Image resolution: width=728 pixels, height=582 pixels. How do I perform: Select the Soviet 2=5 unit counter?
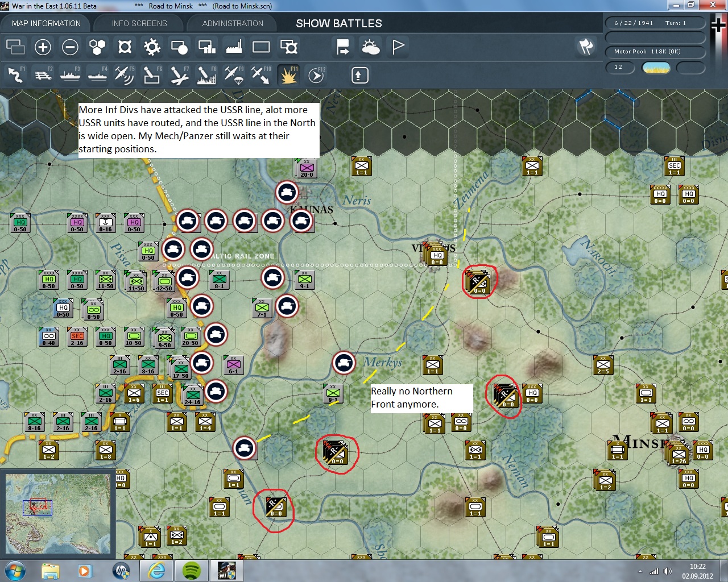pyautogui.click(x=603, y=365)
